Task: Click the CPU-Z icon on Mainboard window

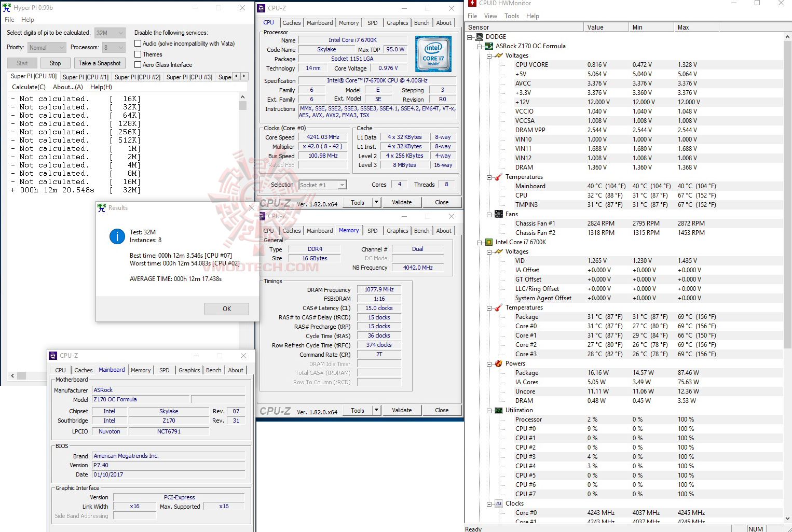Action: click(x=52, y=356)
